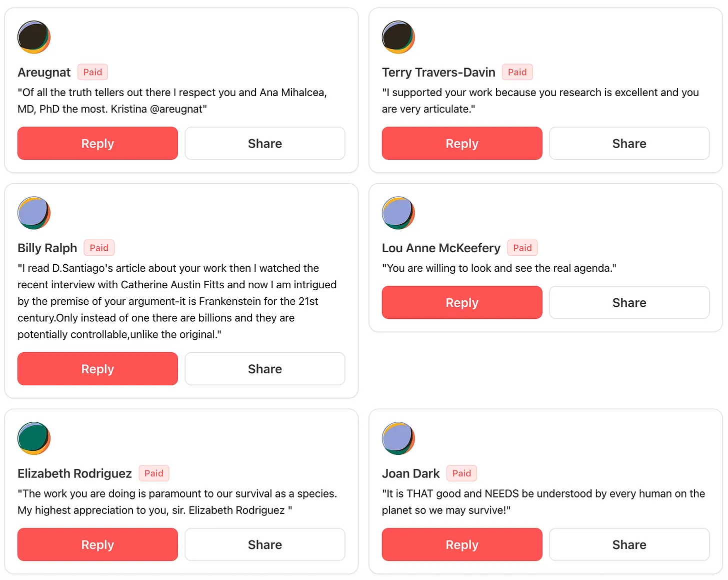This screenshot has width=728, height=580.
Task: Open Billy Ralph's profile avatar
Action: (34, 213)
